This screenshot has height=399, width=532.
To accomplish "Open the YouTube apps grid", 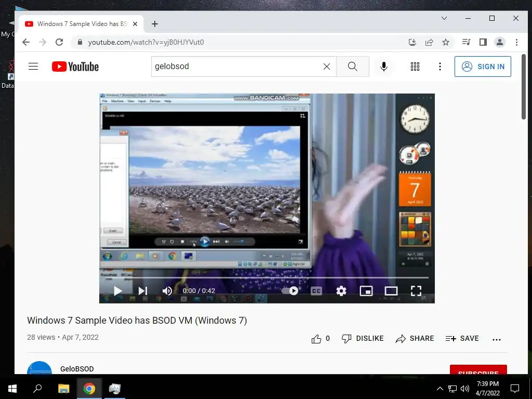I will 415,66.
